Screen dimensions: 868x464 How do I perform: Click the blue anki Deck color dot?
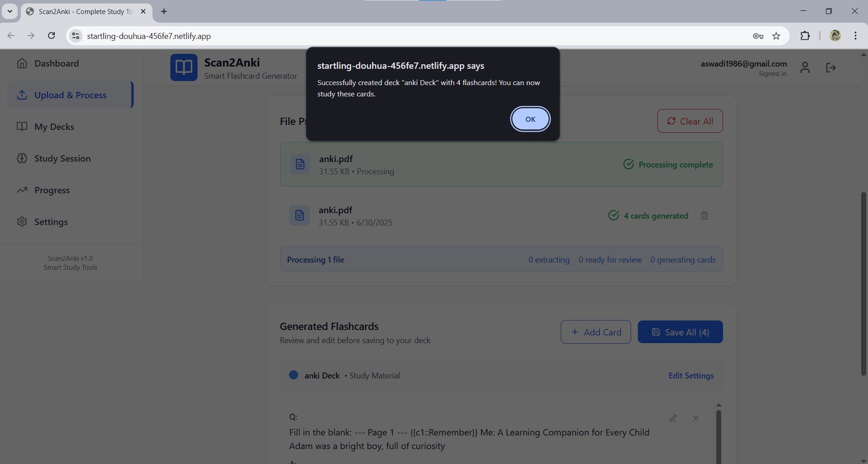[294, 375]
